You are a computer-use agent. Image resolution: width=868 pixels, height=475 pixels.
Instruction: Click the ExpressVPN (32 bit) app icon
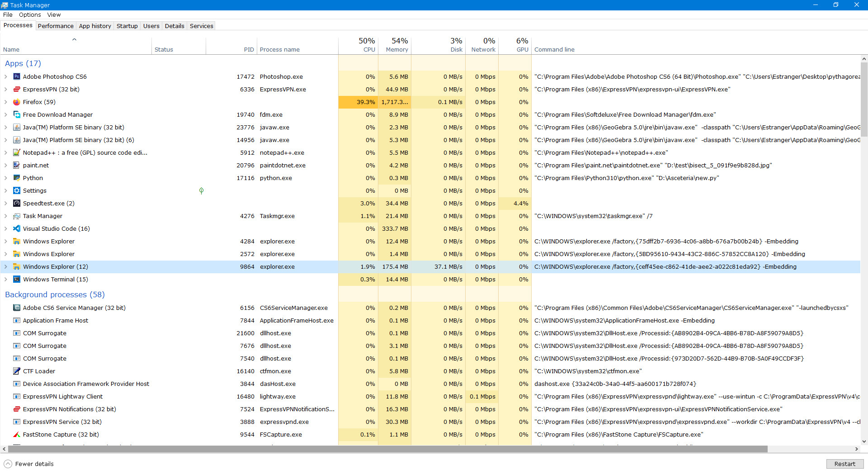click(17, 90)
